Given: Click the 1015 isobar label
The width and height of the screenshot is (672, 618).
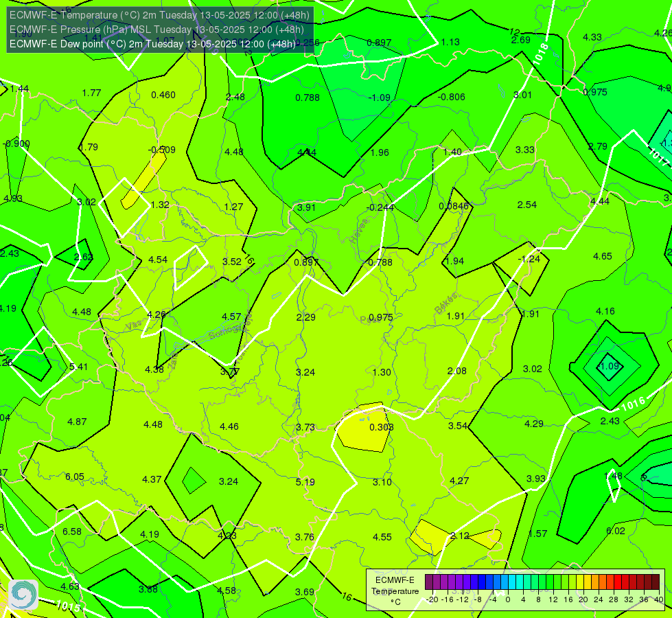Looking at the screenshot, I should coord(68,606).
